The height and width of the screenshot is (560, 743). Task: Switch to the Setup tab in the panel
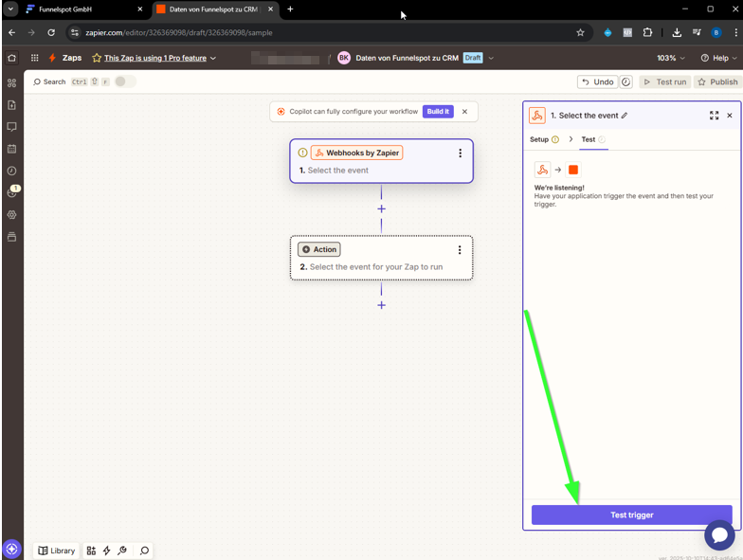(x=544, y=139)
